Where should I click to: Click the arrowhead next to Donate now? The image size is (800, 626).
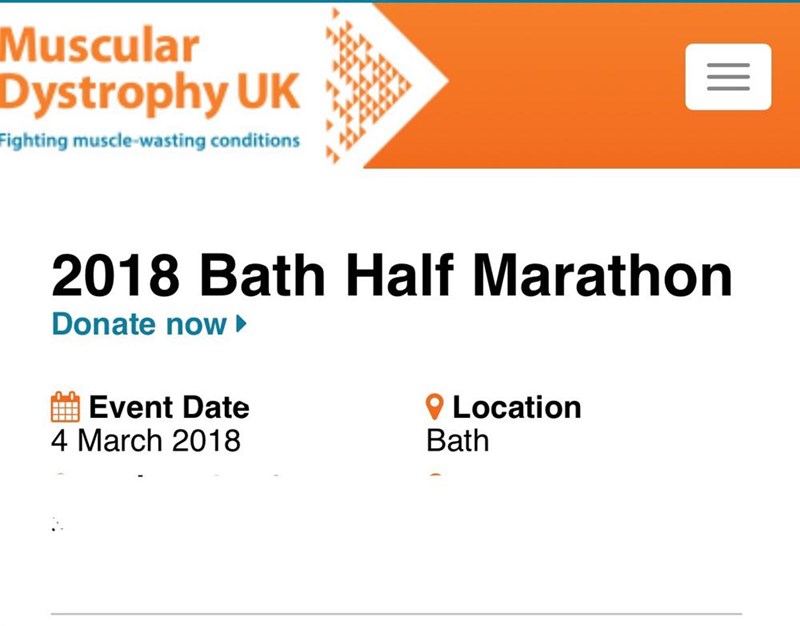[x=240, y=324]
